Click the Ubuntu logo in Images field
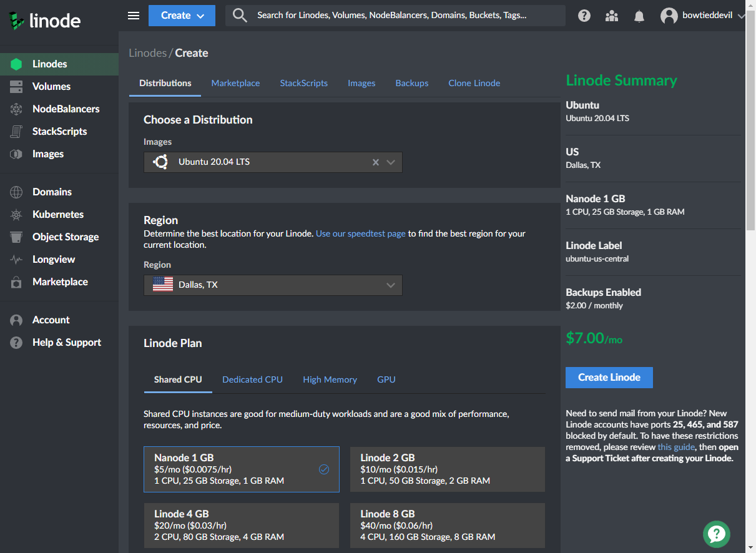756x553 pixels. (161, 162)
